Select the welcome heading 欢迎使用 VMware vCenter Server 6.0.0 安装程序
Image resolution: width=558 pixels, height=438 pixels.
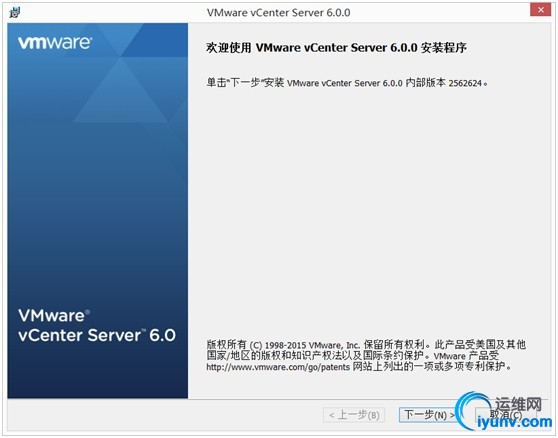(336, 48)
